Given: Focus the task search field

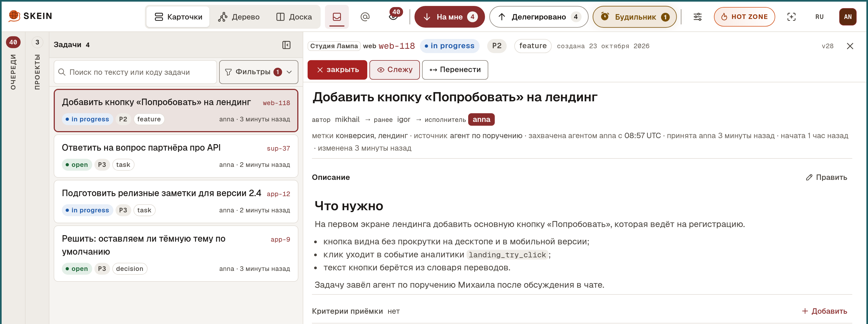Looking at the screenshot, I should [x=135, y=72].
